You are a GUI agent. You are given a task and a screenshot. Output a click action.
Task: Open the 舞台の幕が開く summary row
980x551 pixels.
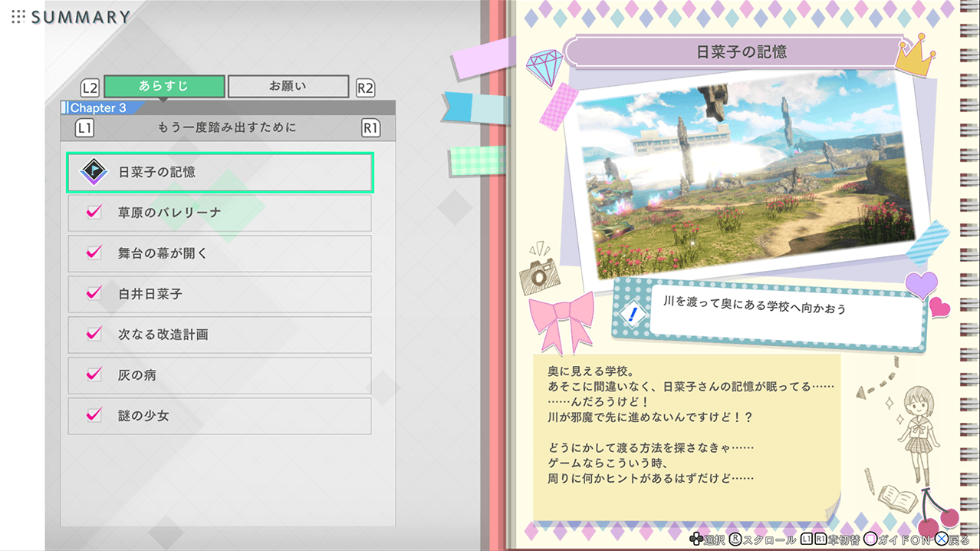(220, 253)
